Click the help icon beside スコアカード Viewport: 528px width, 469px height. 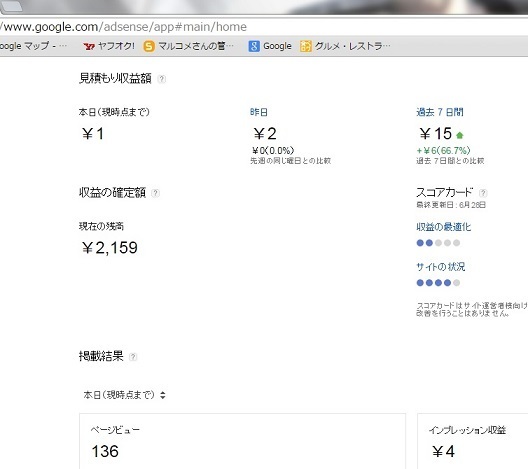coord(483,193)
